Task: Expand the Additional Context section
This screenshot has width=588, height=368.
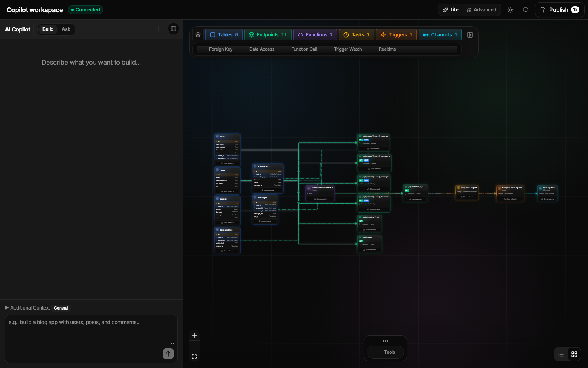Action: [27, 308]
